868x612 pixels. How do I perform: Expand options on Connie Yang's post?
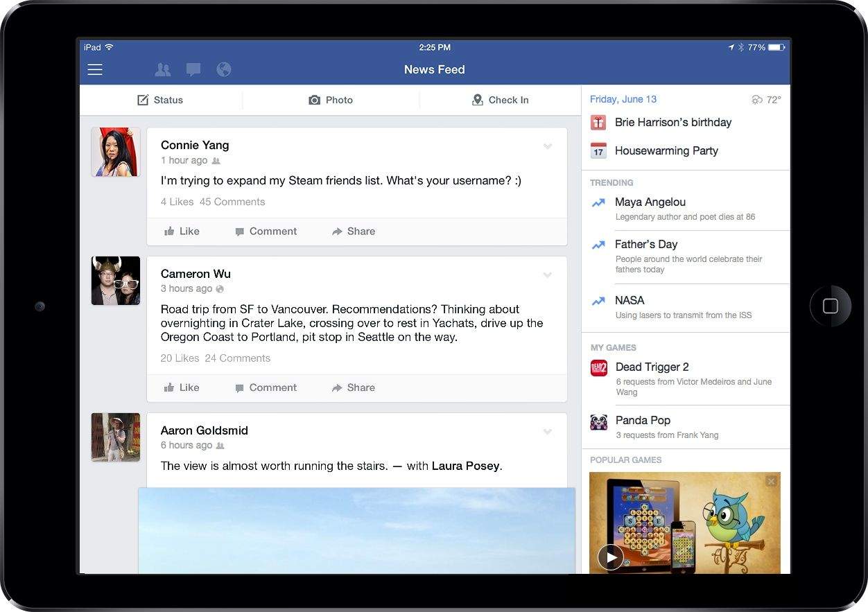pyautogui.click(x=548, y=146)
